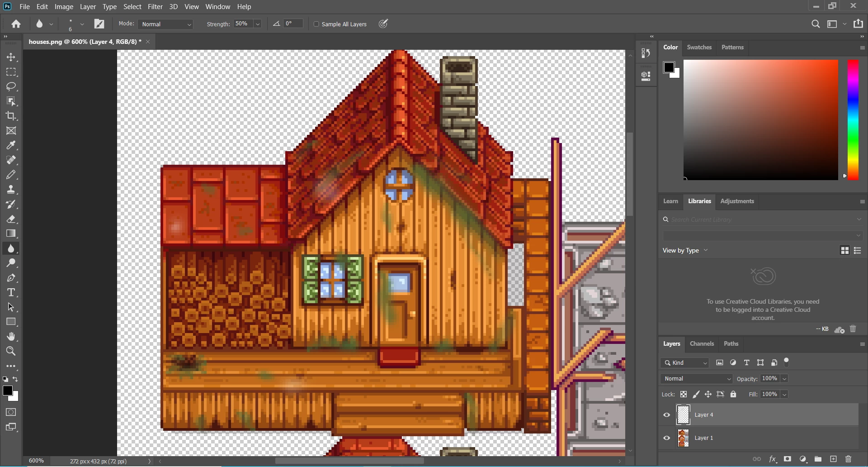Select the Horizontal Type tool

11,292
